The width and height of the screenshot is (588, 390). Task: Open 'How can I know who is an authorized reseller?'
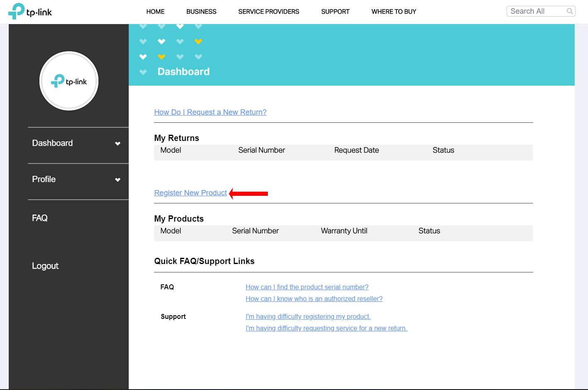tap(314, 299)
